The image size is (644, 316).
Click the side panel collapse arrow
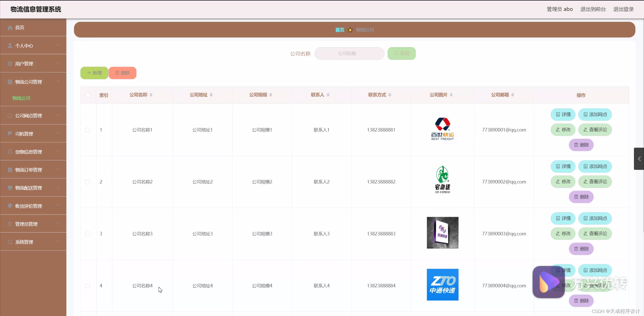click(639, 159)
